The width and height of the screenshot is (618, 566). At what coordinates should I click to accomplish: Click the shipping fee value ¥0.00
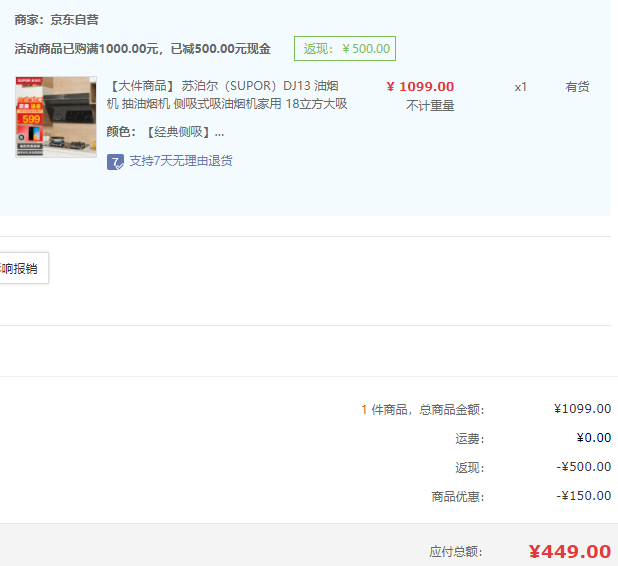pos(594,438)
